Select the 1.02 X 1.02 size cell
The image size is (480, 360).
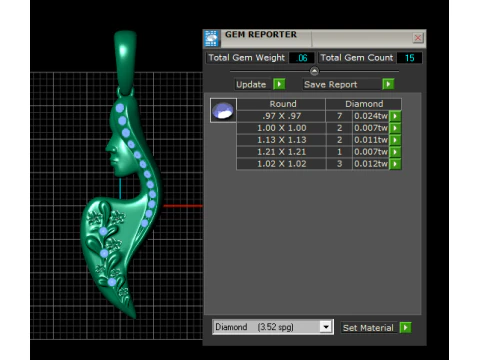[x=281, y=164]
